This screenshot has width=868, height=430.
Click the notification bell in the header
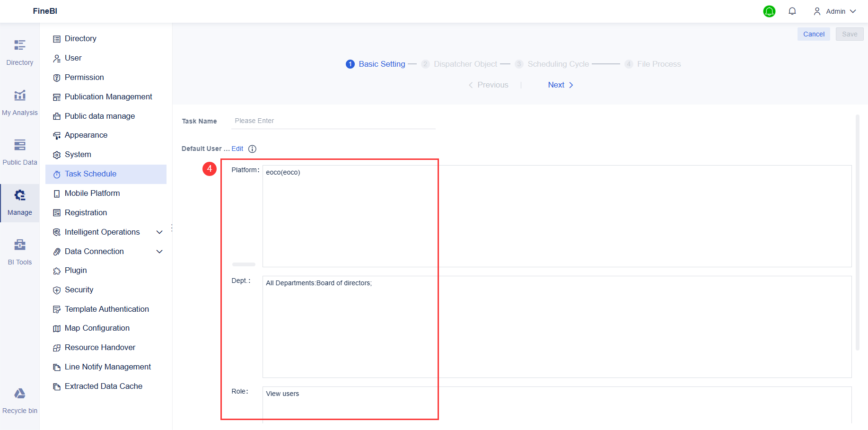tap(792, 11)
